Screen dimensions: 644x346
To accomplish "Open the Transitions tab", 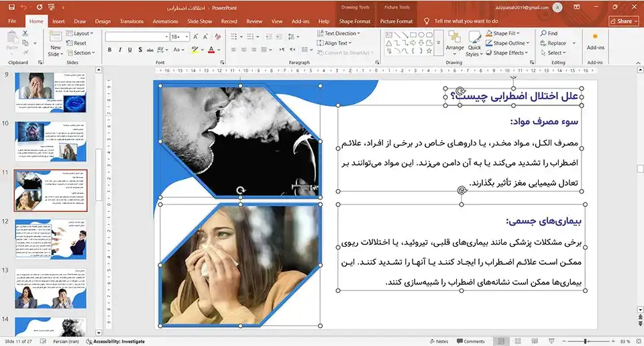I will (132, 21).
